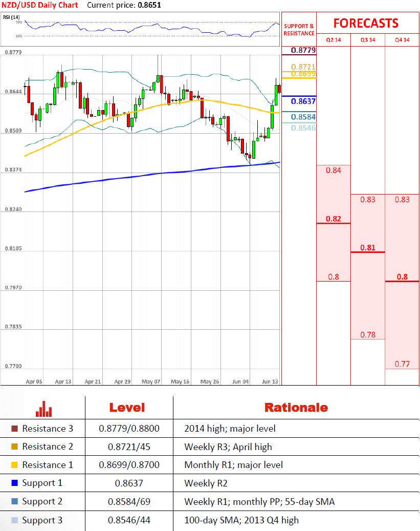Click the 0.7700 price axis label

click(13, 366)
